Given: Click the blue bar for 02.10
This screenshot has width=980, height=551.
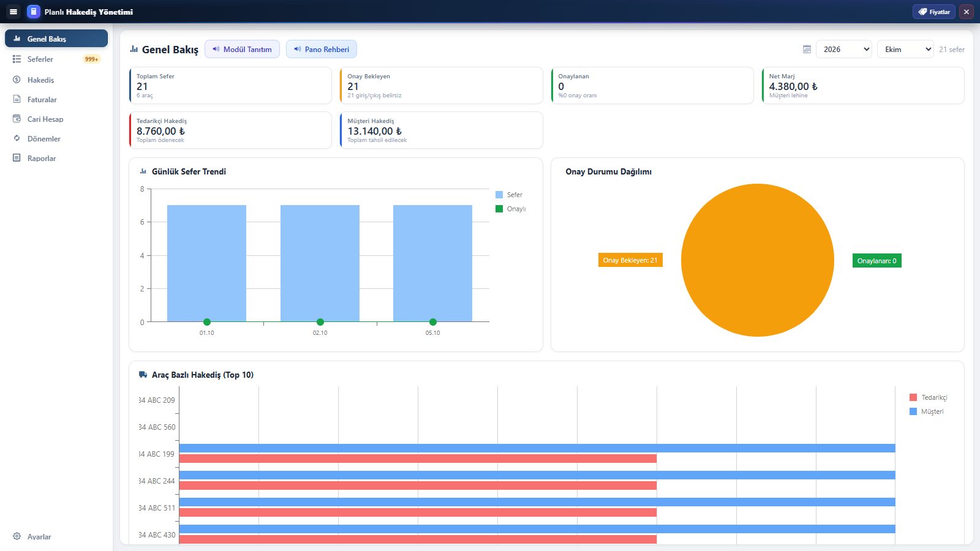Looking at the screenshot, I should 320,263.
